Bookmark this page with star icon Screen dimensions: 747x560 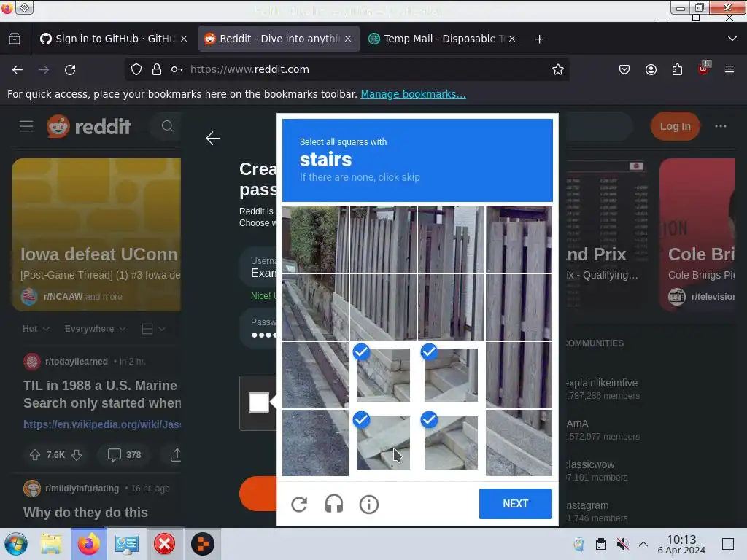558,69
